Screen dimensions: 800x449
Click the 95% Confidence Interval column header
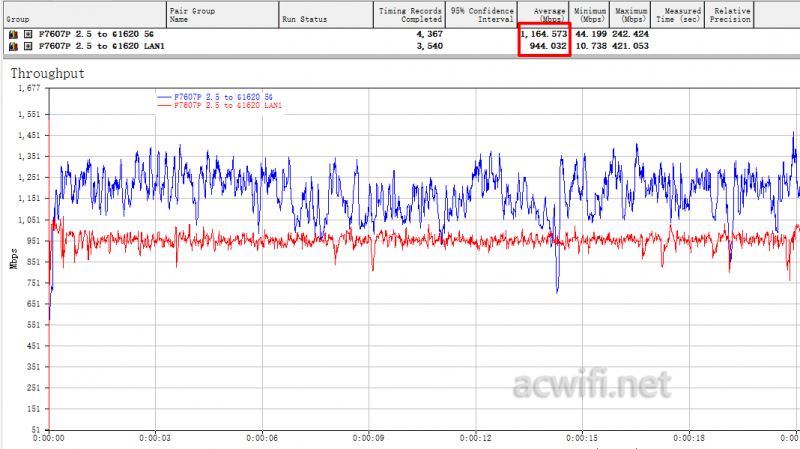coord(481,15)
